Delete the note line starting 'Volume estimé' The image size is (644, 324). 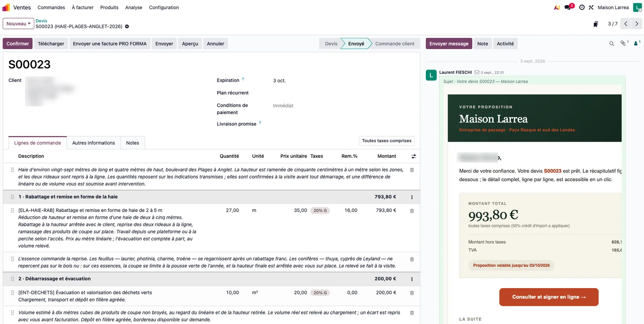pos(412,313)
